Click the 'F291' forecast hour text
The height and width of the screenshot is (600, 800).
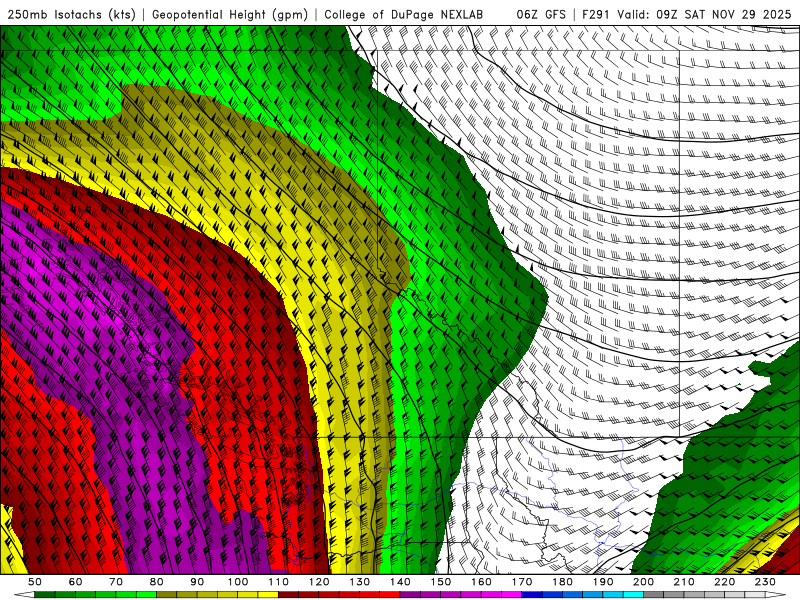tap(596, 15)
